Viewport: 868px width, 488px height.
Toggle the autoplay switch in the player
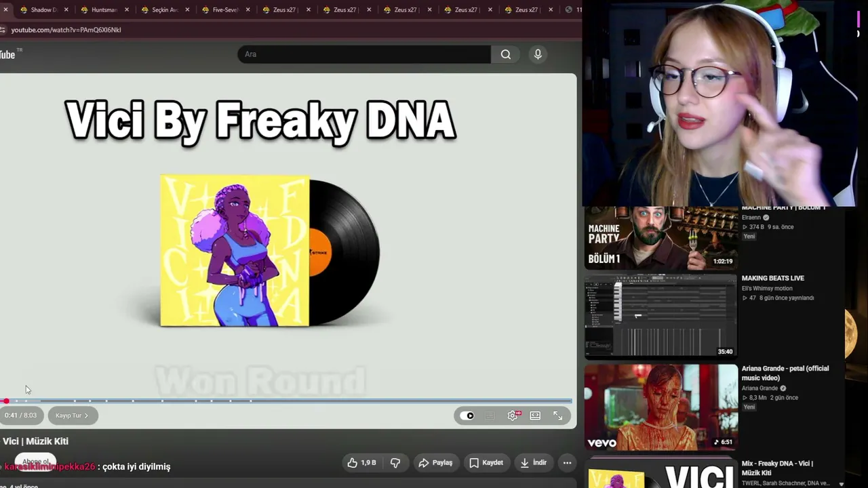[x=467, y=415]
